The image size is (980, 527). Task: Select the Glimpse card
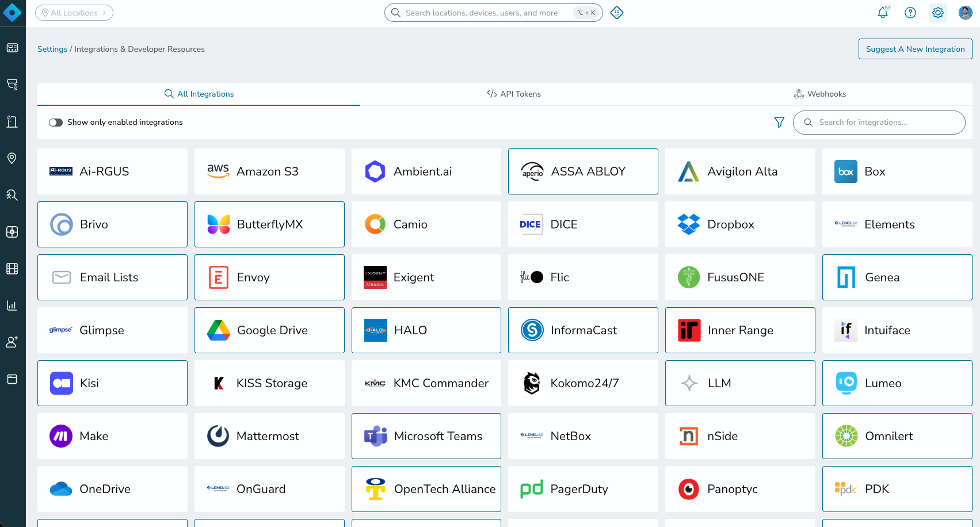pyautogui.click(x=112, y=330)
